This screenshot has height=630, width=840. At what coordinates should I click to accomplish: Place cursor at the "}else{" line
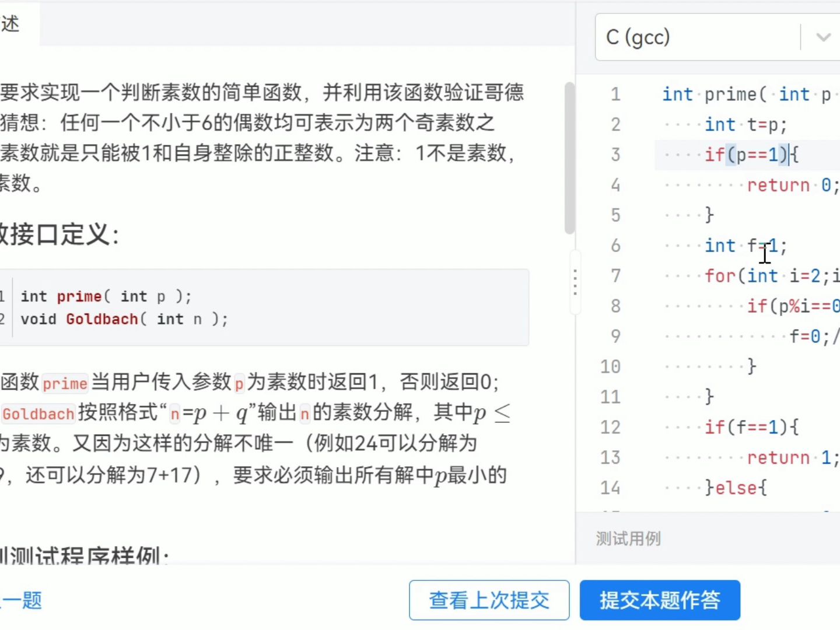point(735,488)
